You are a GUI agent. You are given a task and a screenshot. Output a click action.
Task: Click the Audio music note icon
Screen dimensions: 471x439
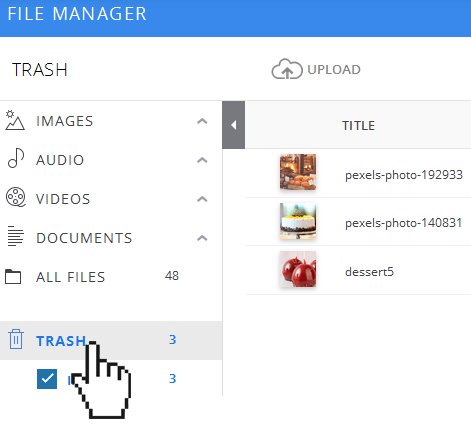16,158
